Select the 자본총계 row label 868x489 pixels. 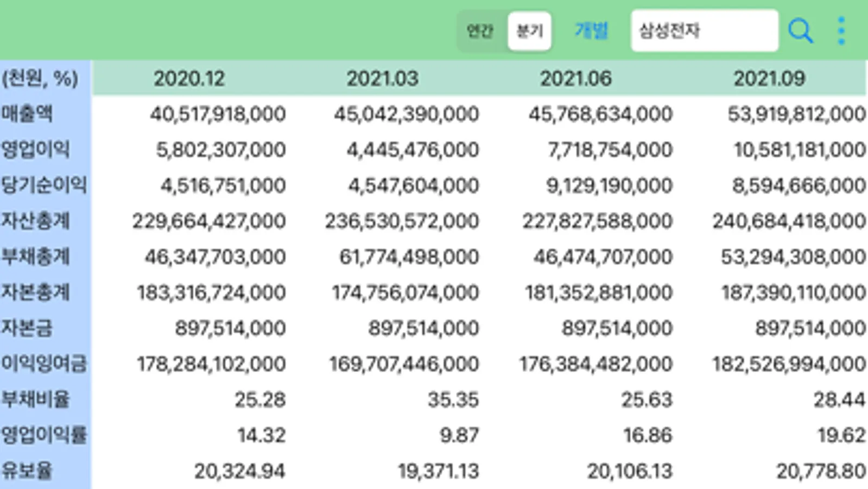[35, 292]
